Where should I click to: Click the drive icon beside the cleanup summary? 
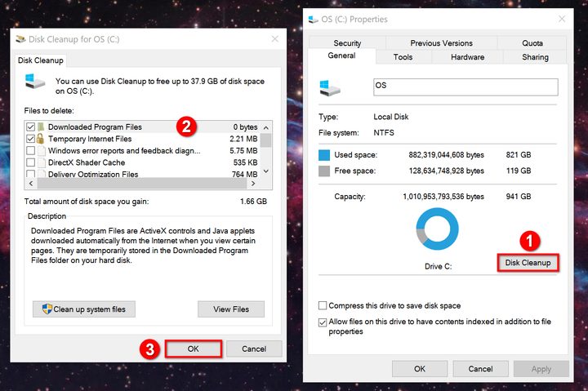click(x=35, y=82)
